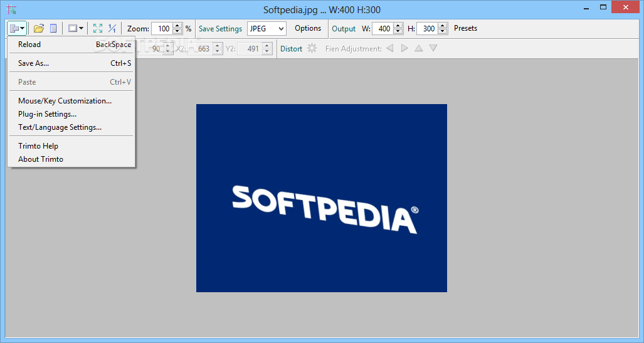
Task: Click the X2 value field 663
Action: [x=201, y=48]
